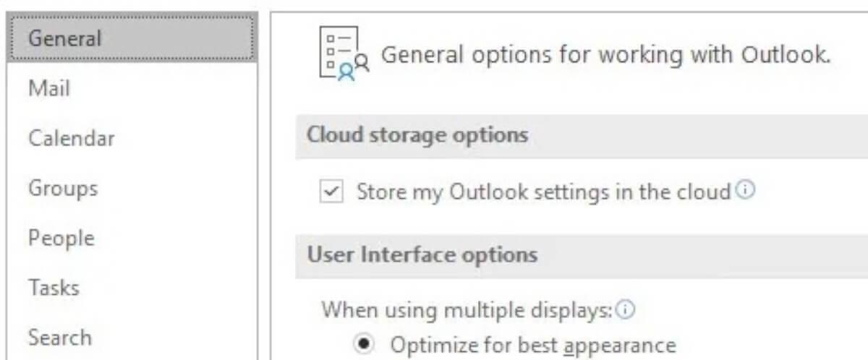Click the grey bar right of 'Cloud storage options'
The width and height of the screenshot is (868, 360).
point(698,135)
